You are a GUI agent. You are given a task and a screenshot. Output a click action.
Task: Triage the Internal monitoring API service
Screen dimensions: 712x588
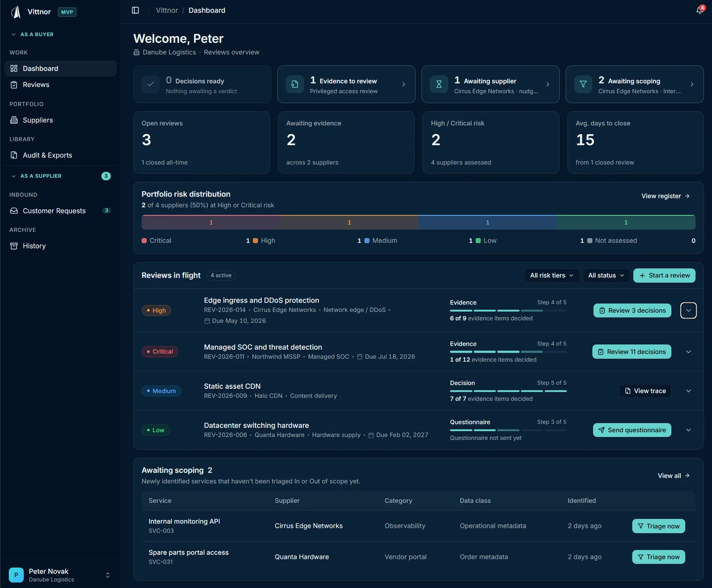click(x=659, y=526)
